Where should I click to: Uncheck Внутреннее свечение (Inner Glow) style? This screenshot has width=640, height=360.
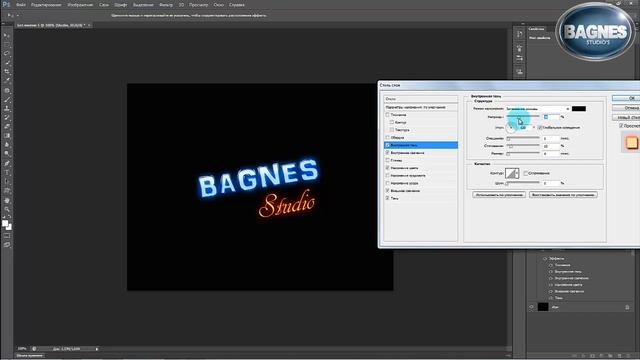387,153
